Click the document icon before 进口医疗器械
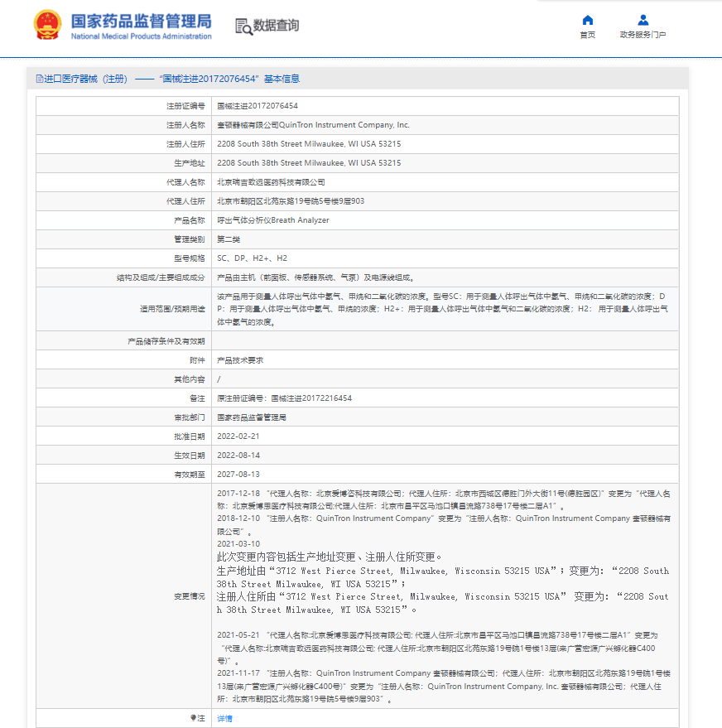Image resolution: width=722 pixels, height=728 pixels. [x=40, y=79]
